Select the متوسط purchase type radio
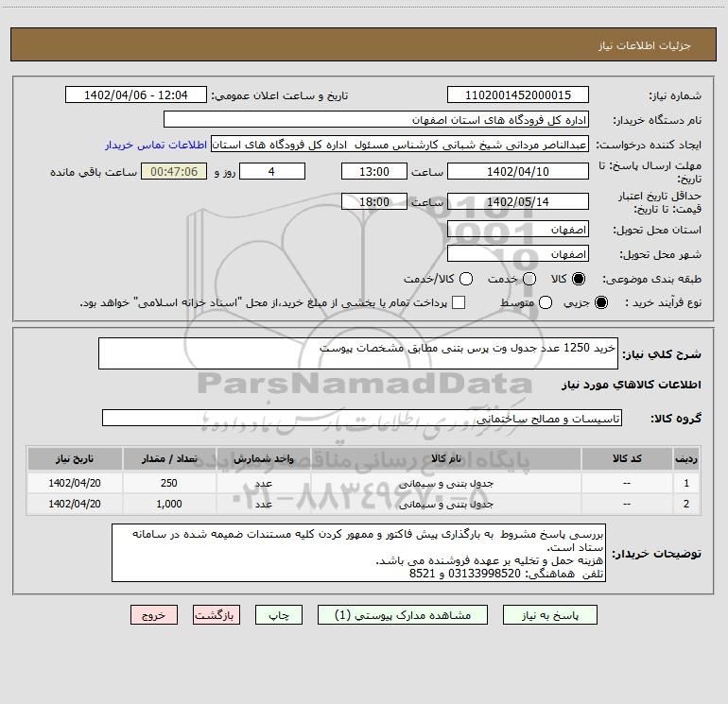Screen dimensions: 728x704 pos(546,302)
